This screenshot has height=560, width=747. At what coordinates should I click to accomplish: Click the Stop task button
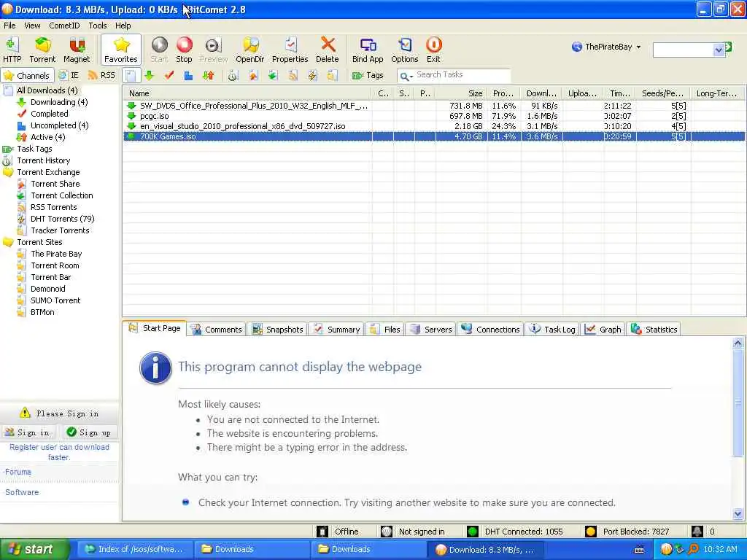(184, 50)
